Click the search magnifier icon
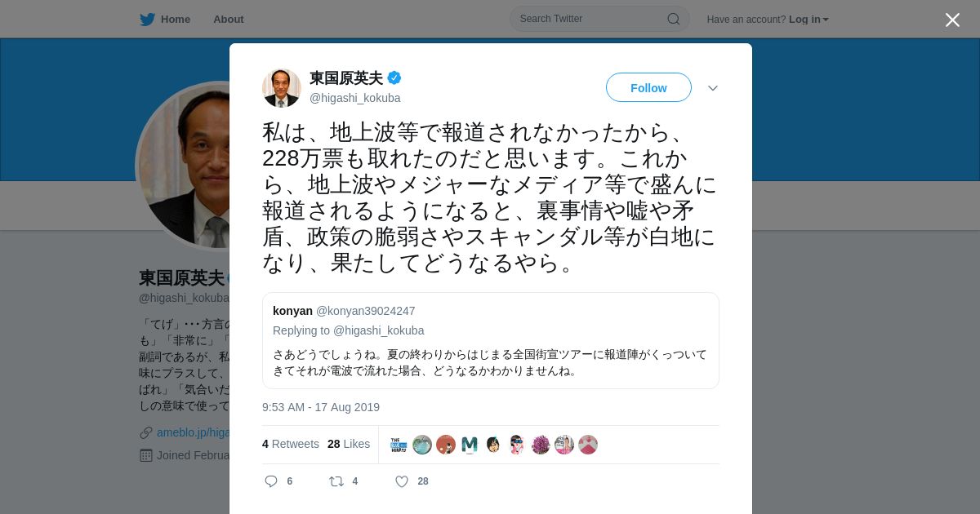The width and height of the screenshot is (980, 514). 674,19
